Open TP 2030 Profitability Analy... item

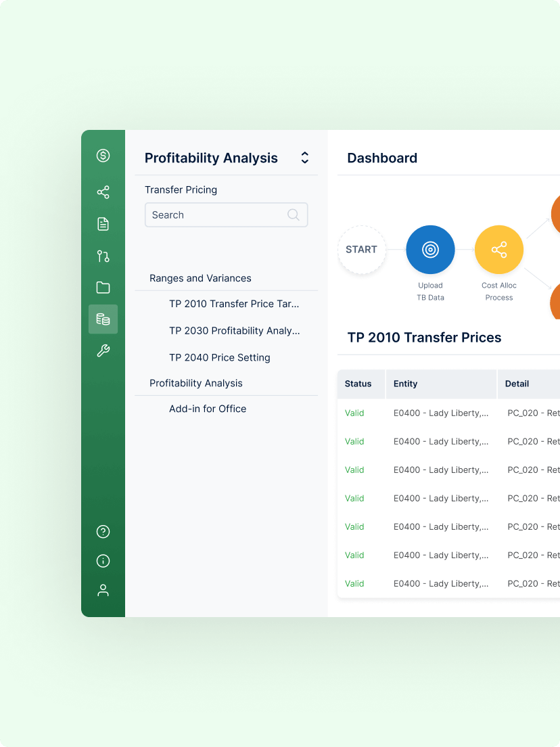coord(235,331)
